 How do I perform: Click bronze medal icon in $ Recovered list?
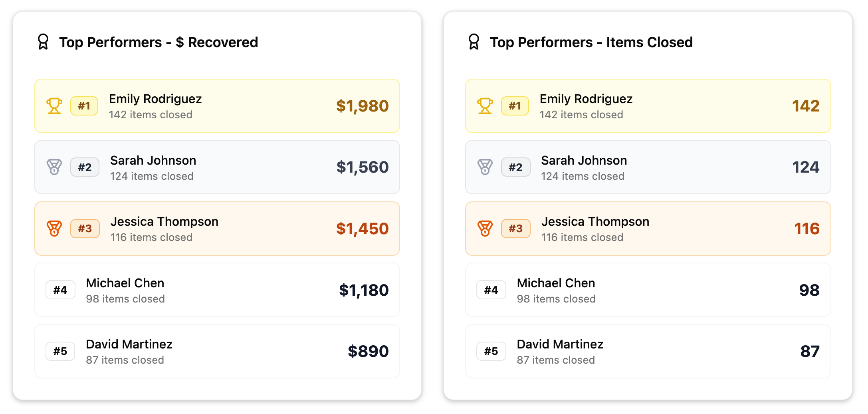click(54, 229)
